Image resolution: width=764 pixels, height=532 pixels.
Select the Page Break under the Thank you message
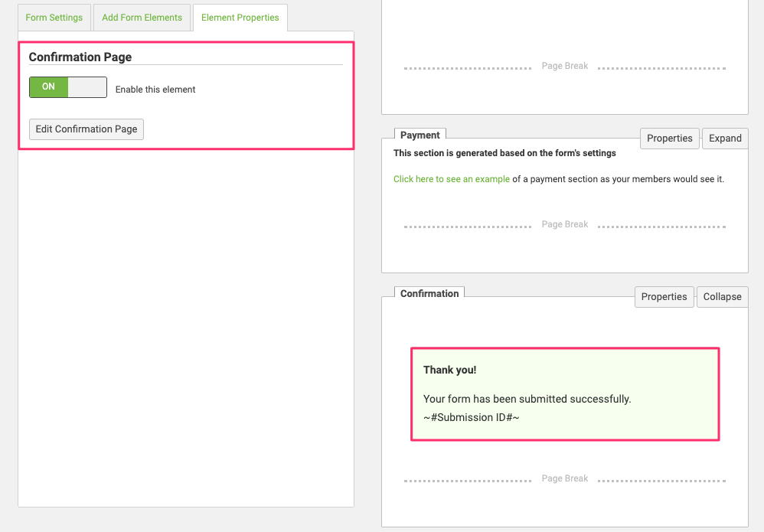click(x=565, y=479)
